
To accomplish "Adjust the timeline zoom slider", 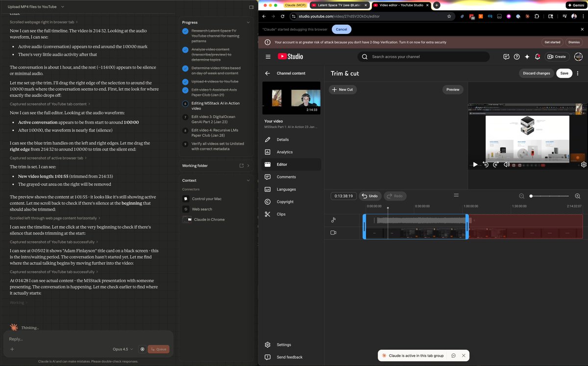I will point(549,196).
